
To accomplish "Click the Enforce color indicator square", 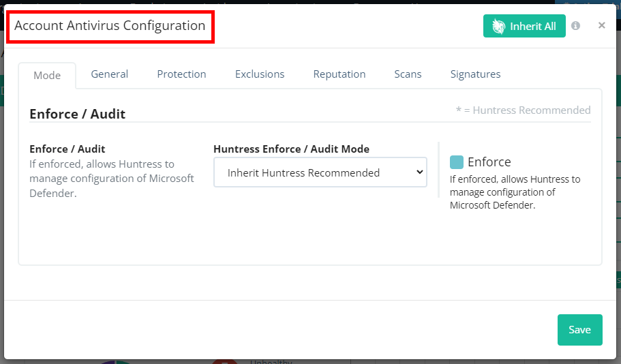I will coord(456,162).
